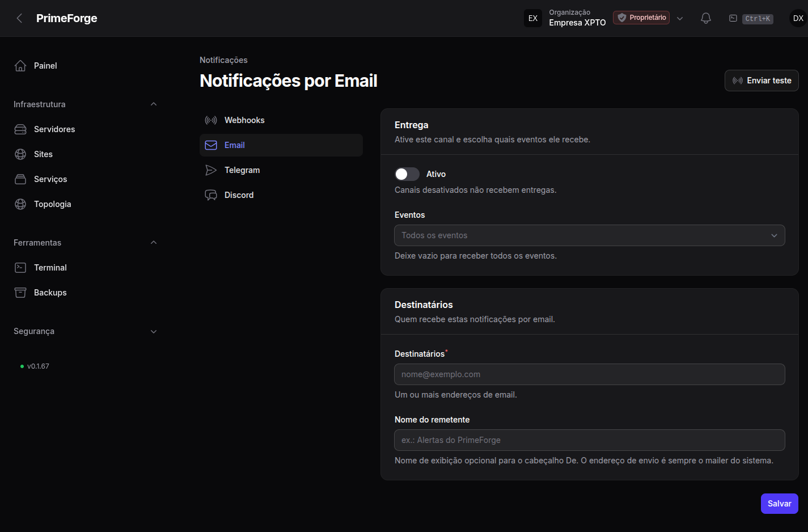The image size is (808, 532).
Task: Switch to the Telegram channel
Action: tap(281, 170)
